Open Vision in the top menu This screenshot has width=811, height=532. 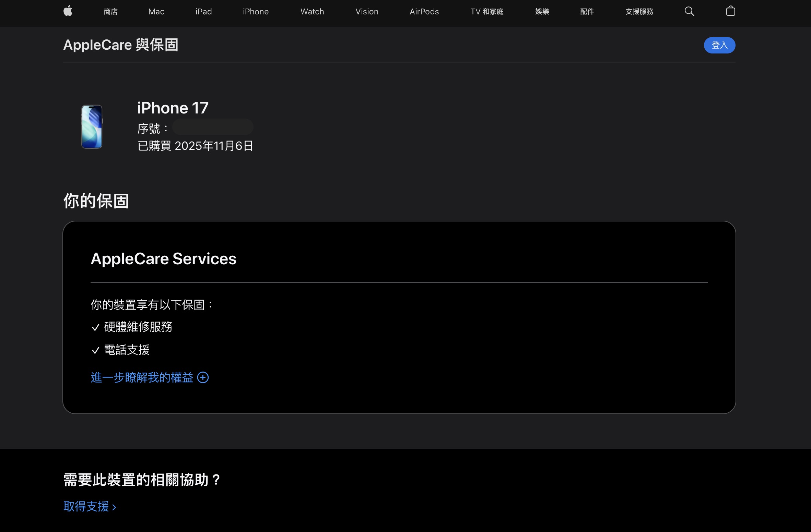pyautogui.click(x=367, y=12)
